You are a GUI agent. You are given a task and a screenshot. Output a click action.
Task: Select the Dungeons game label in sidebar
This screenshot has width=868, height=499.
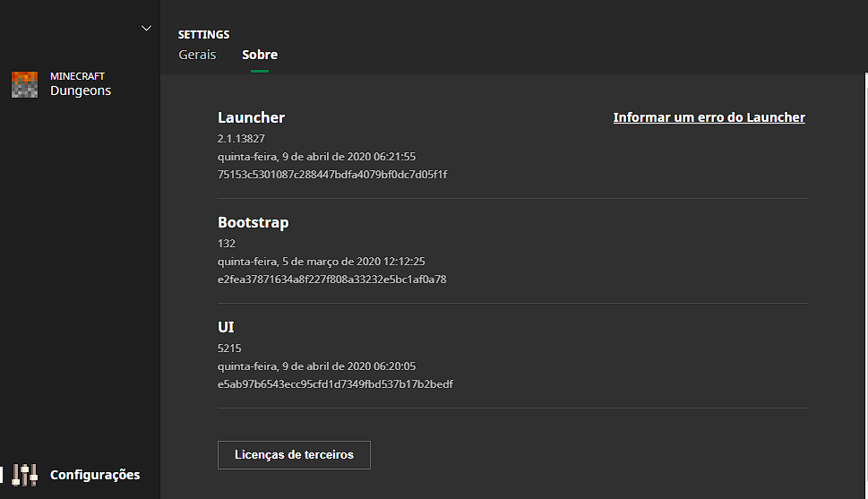click(81, 90)
